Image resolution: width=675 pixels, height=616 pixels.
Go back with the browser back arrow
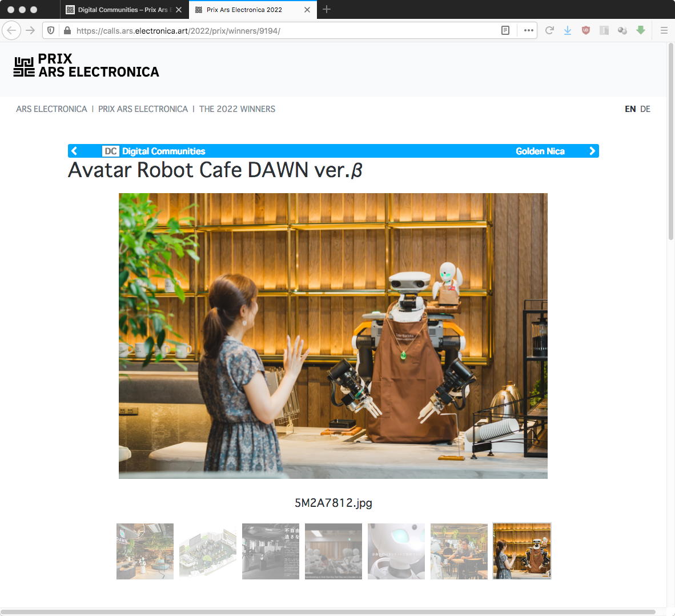tap(11, 31)
